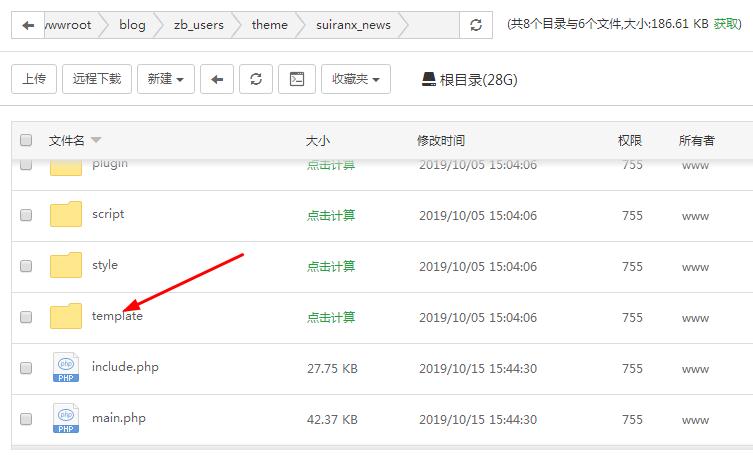
Task: Click the 权限 column header
Action: pyautogui.click(x=630, y=141)
